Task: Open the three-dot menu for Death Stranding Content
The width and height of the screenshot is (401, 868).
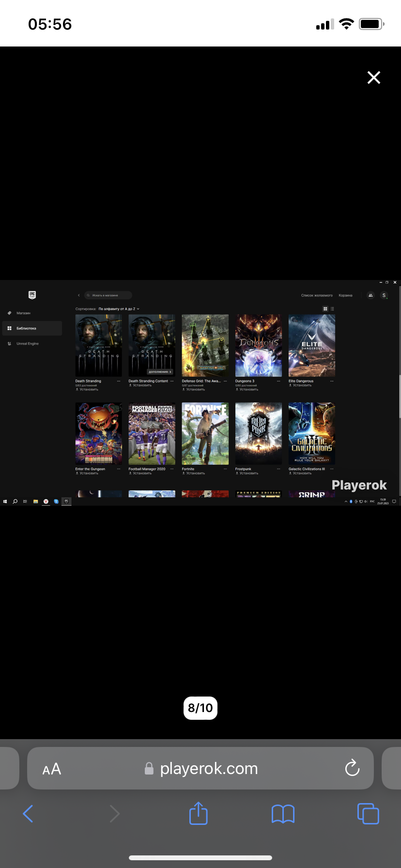Action: click(x=172, y=381)
